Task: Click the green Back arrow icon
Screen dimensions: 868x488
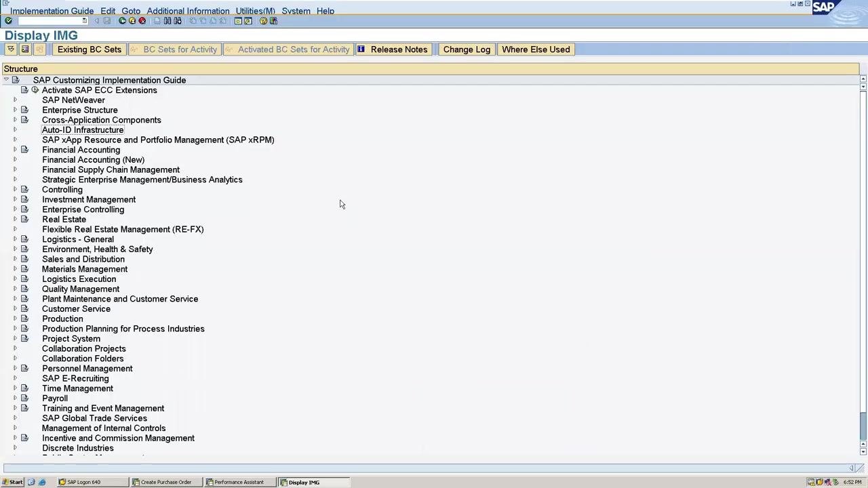Action: click(122, 21)
